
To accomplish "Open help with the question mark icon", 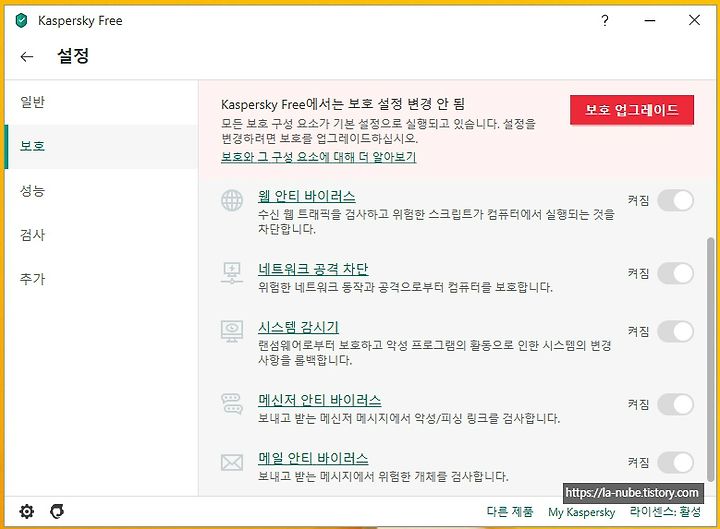I will [605, 20].
